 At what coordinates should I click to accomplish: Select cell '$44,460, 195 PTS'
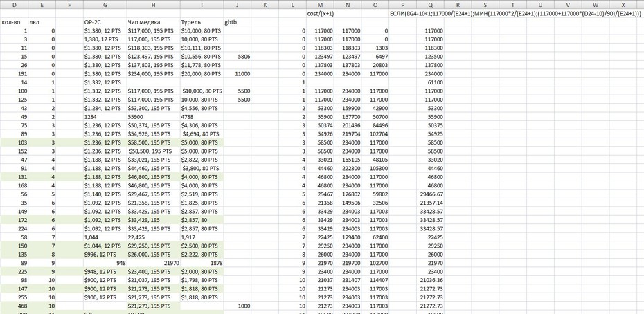pyautogui.click(x=153, y=168)
